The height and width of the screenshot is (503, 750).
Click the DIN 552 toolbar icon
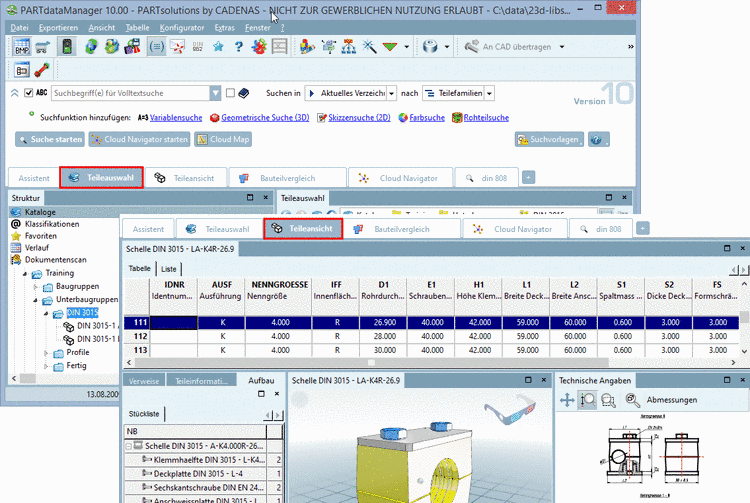(x=198, y=47)
